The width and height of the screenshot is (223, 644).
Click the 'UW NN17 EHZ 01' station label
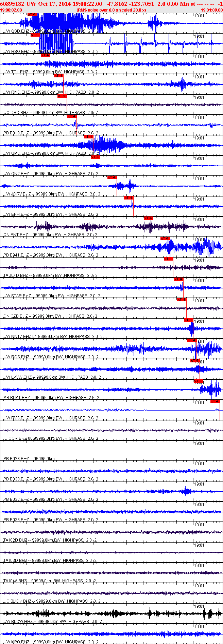pyautogui.click(x=20, y=337)
